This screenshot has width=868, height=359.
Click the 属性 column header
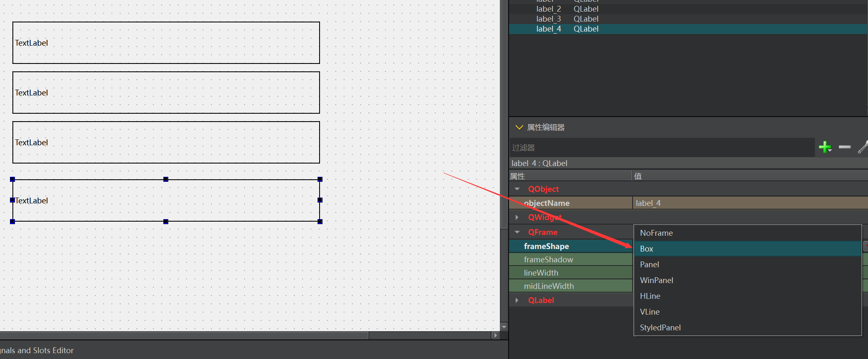click(x=570, y=176)
